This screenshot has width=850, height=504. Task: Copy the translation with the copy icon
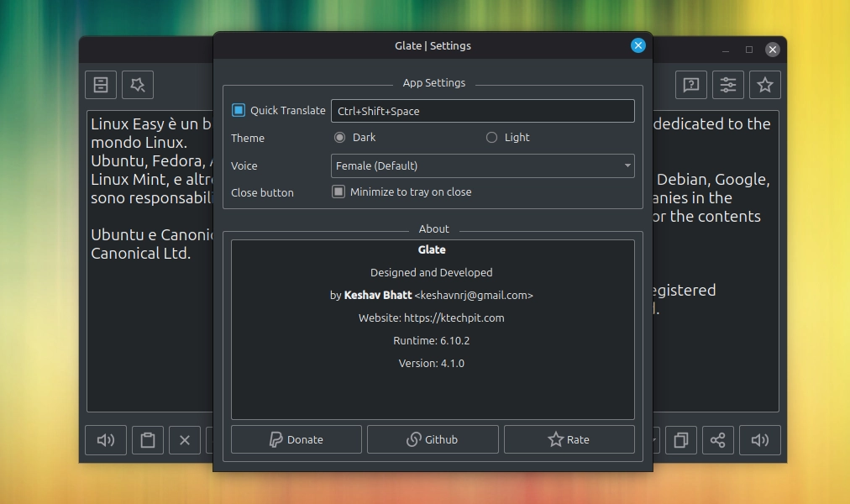click(x=680, y=439)
